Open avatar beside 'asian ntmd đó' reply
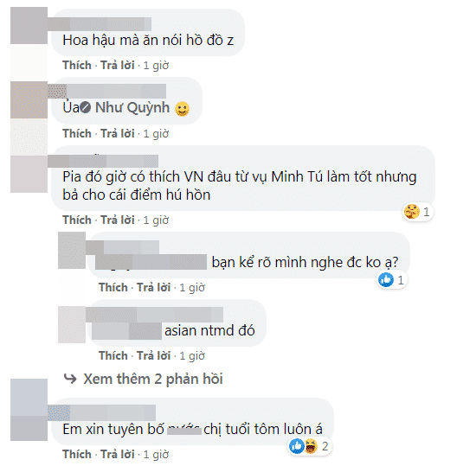476x466 pixels. (72, 324)
